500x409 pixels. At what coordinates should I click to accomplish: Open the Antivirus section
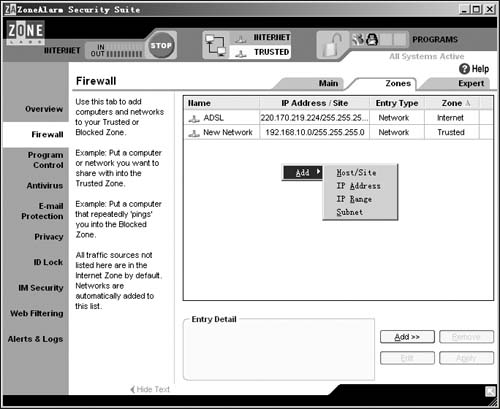click(45, 186)
